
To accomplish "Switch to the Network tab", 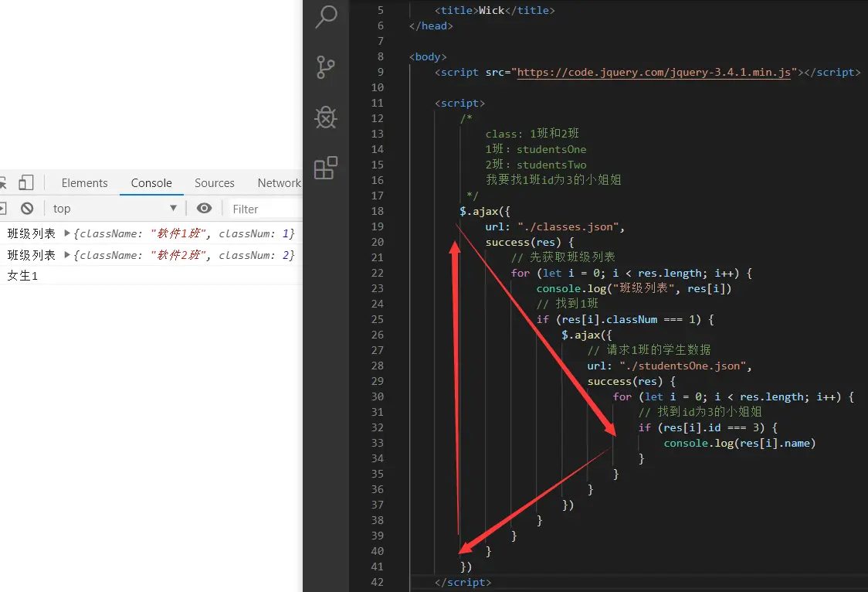I will click(x=279, y=182).
